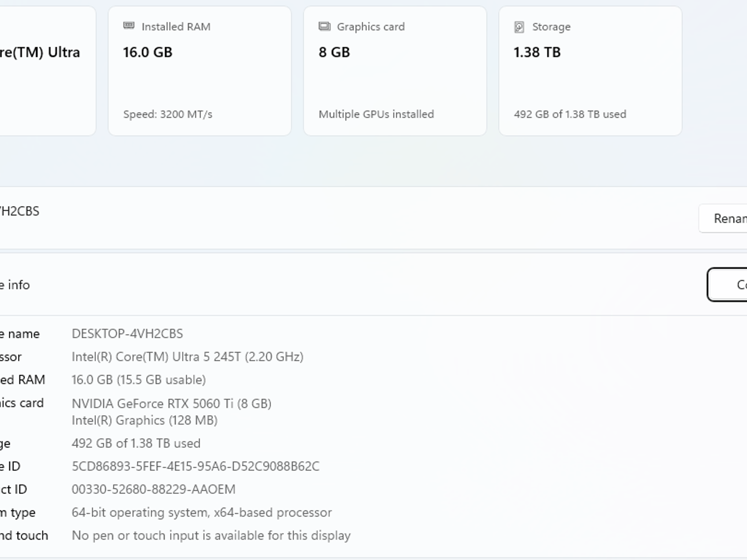The height and width of the screenshot is (560, 747).
Task: Select the "Storage" card title
Action: [x=551, y=27]
